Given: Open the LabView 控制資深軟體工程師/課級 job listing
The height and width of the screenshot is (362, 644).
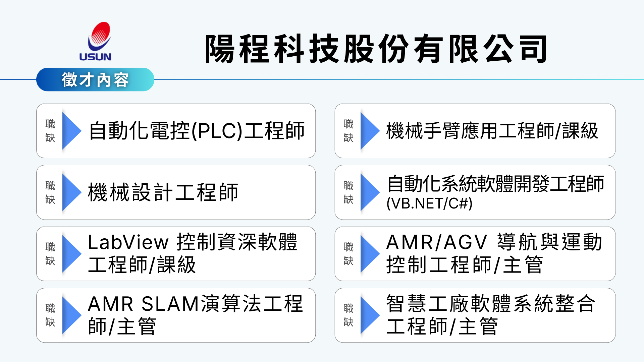Looking at the screenshot, I should pyautogui.click(x=192, y=254).
